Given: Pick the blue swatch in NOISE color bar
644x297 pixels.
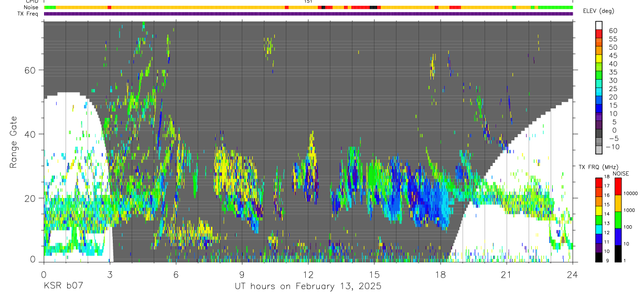Looking at the screenshot, I should click(x=618, y=236).
